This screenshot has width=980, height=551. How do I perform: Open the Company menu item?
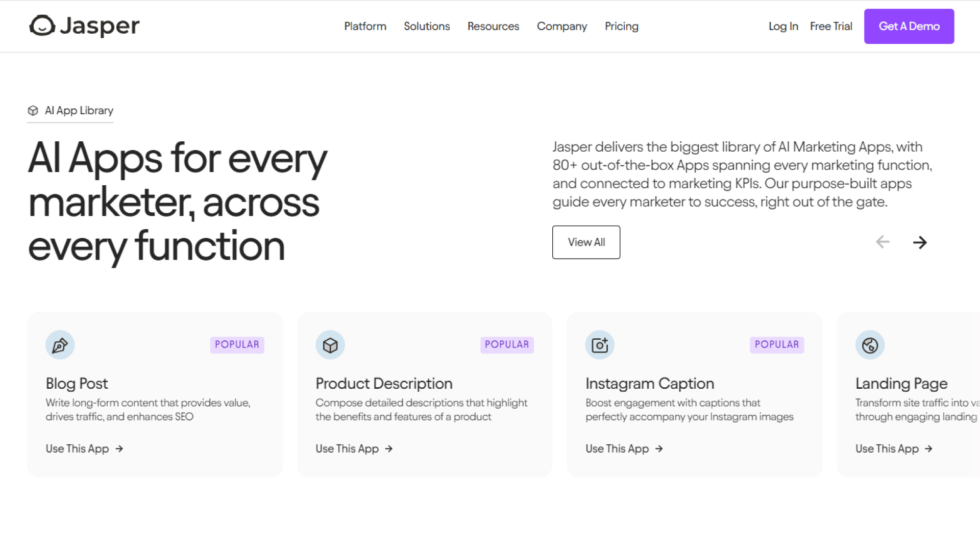(x=562, y=26)
